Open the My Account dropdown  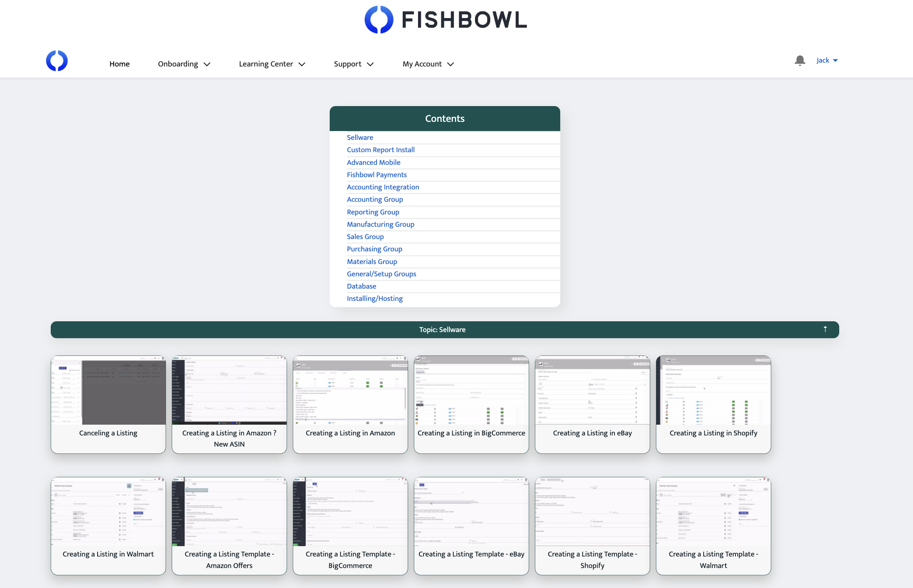[428, 64]
